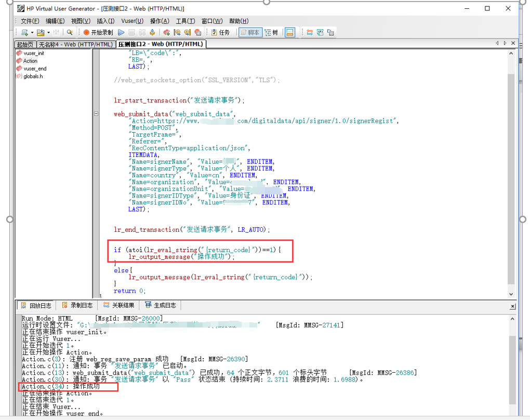
Task: Select the 压测接口2 - Web (HTTP/HTML) tab
Action: click(161, 44)
